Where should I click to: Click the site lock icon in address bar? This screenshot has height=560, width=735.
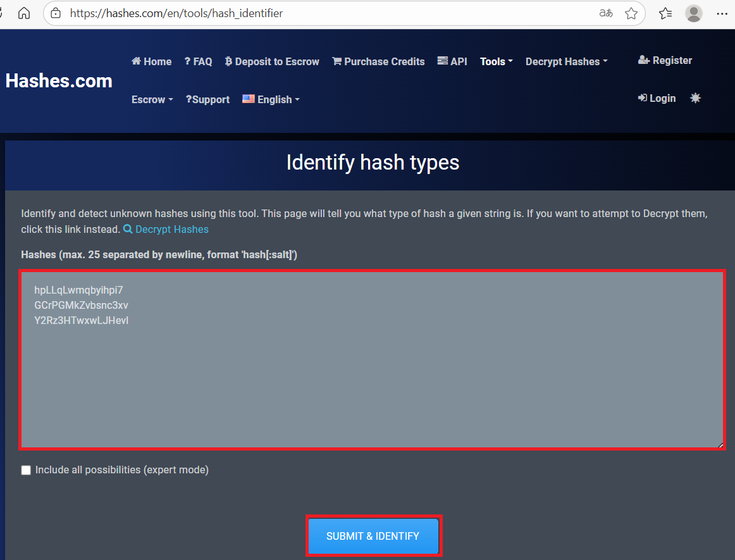pyautogui.click(x=56, y=13)
